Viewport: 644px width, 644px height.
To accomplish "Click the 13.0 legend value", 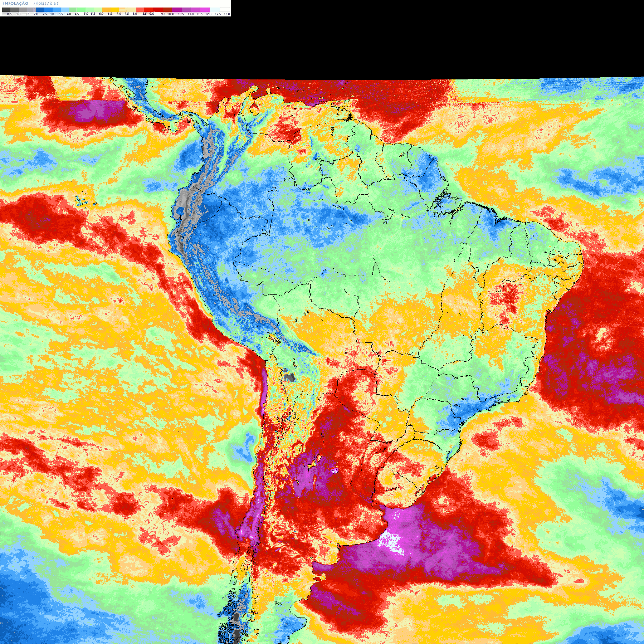I will (x=227, y=14).
